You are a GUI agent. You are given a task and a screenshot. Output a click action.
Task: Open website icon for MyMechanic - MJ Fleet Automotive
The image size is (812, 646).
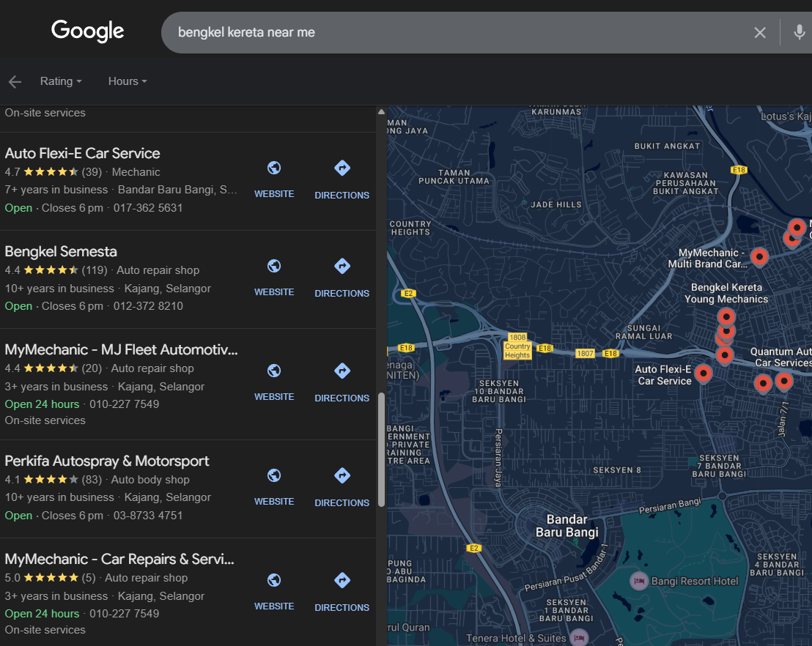coord(274,371)
